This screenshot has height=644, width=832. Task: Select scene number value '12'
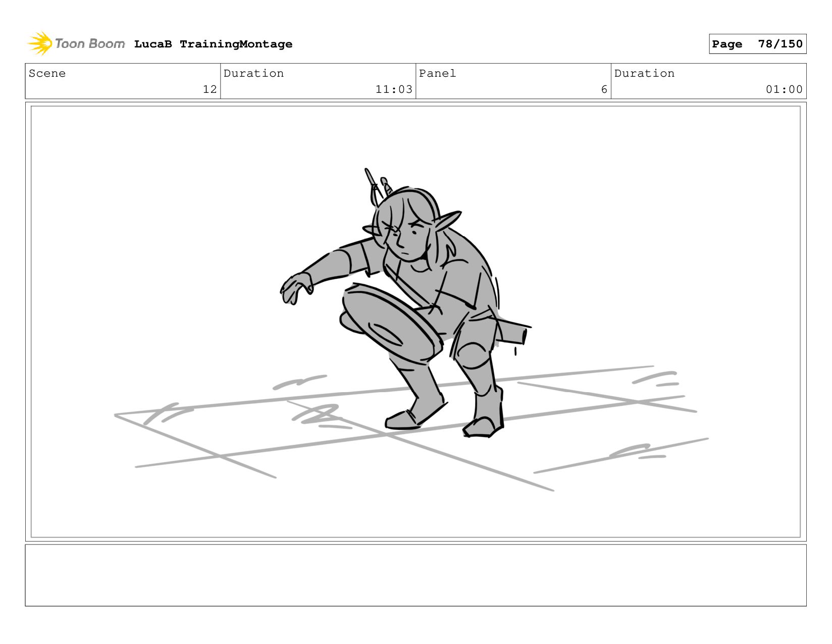tap(210, 89)
